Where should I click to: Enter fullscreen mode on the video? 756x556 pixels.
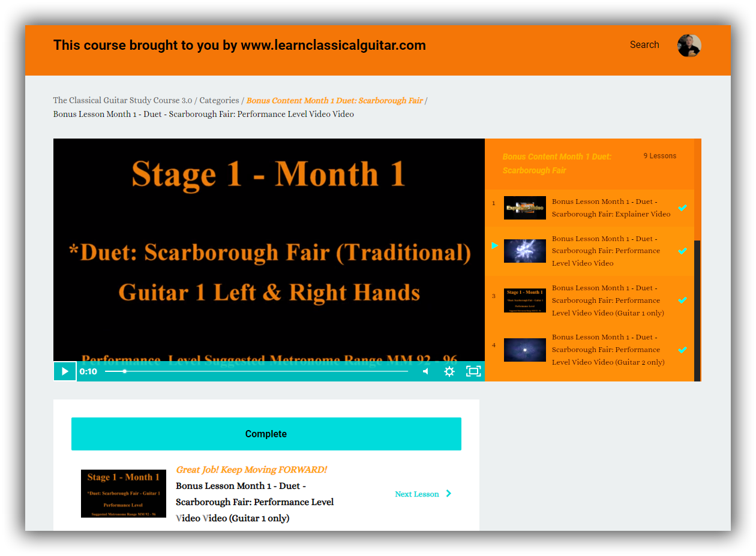coord(473,371)
